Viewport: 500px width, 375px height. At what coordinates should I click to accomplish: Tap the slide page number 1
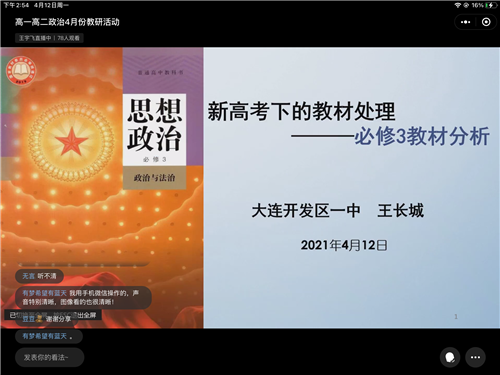click(456, 316)
